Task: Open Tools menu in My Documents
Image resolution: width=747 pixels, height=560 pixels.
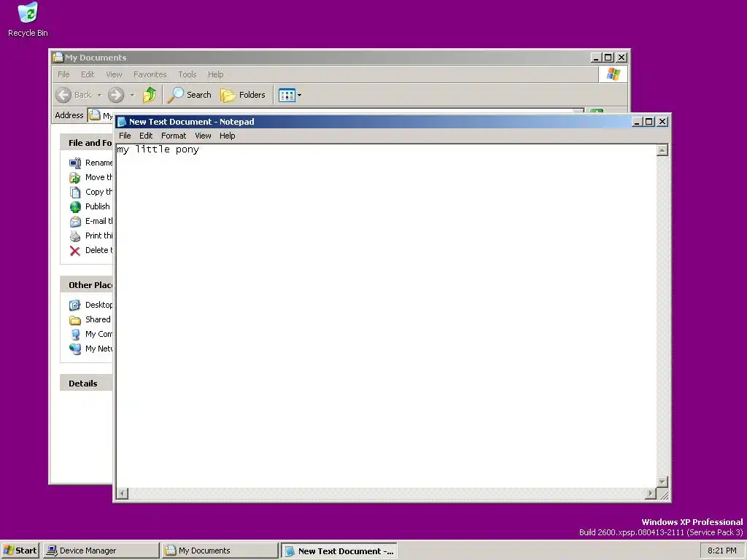Action: (187, 74)
